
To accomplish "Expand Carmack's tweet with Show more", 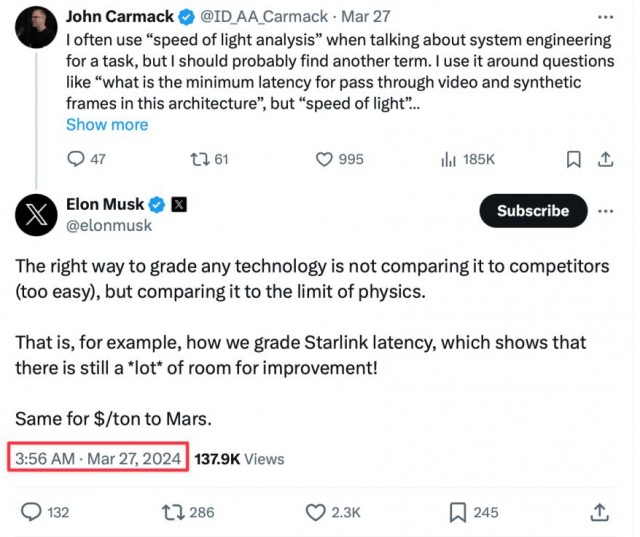I will 107,125.
